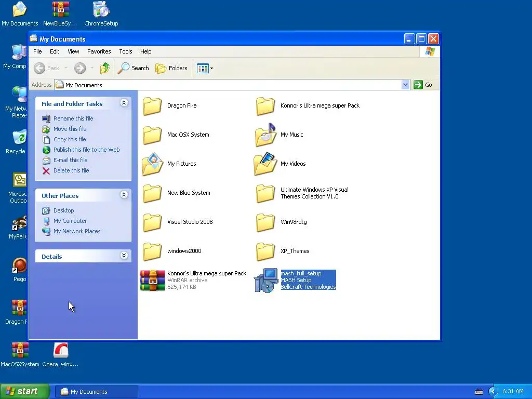Select the New Blue System folder icon
Image resolution: width=532 pixels, height=399 pixels.
(152, 193)
